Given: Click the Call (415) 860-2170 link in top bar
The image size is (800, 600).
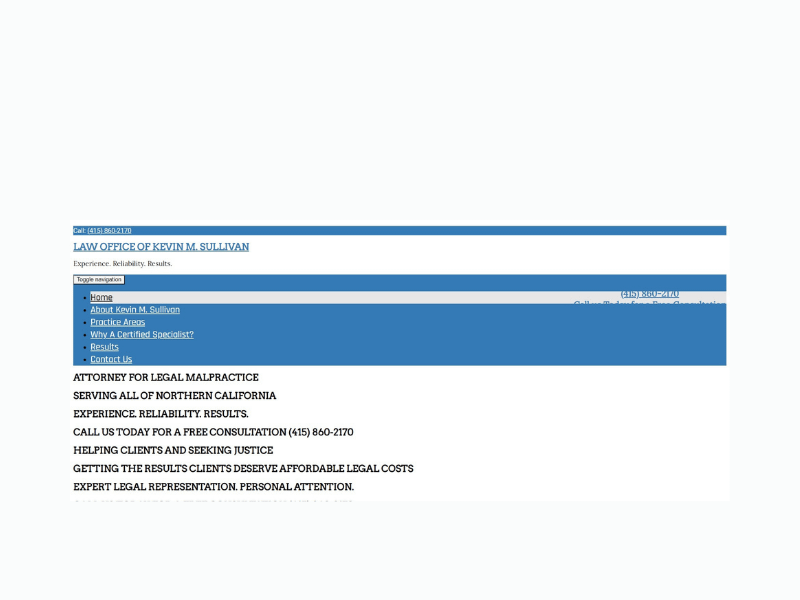Looking at the screenshot, I should 109,231.
